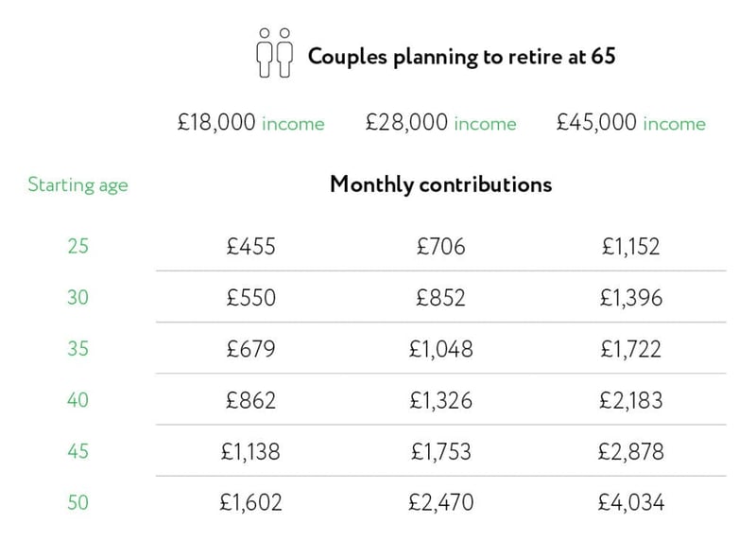Click the £1,138 contribution cell
Viewport: 756px width, 541px height.
click(252, 451)
